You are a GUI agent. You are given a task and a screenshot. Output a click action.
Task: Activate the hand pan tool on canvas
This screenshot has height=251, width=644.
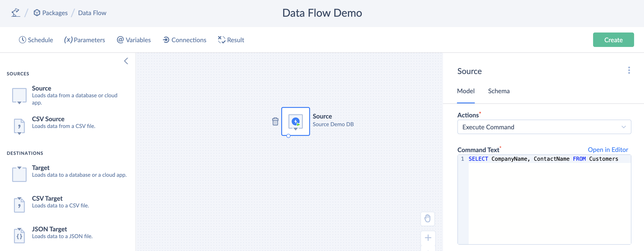pyautogui.click(x=427, y=219)
